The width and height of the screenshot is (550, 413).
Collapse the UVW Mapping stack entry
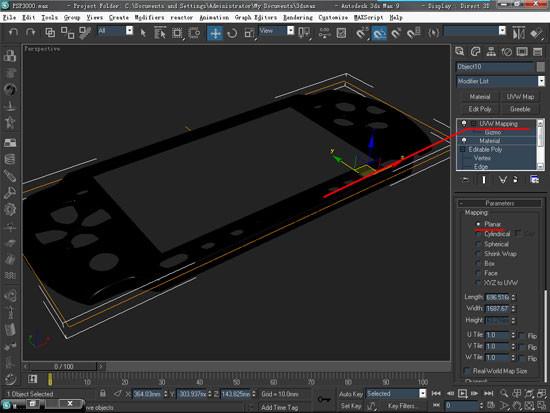474,124
